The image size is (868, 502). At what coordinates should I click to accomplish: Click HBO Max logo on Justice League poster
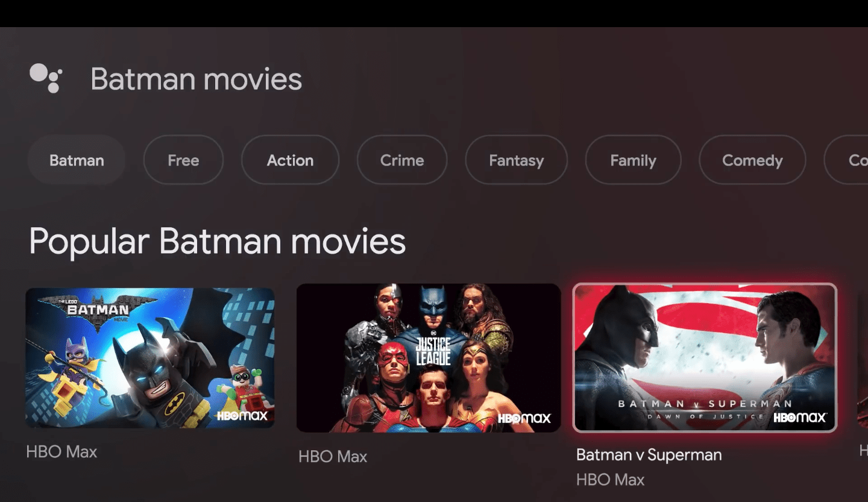click(524, 418)
